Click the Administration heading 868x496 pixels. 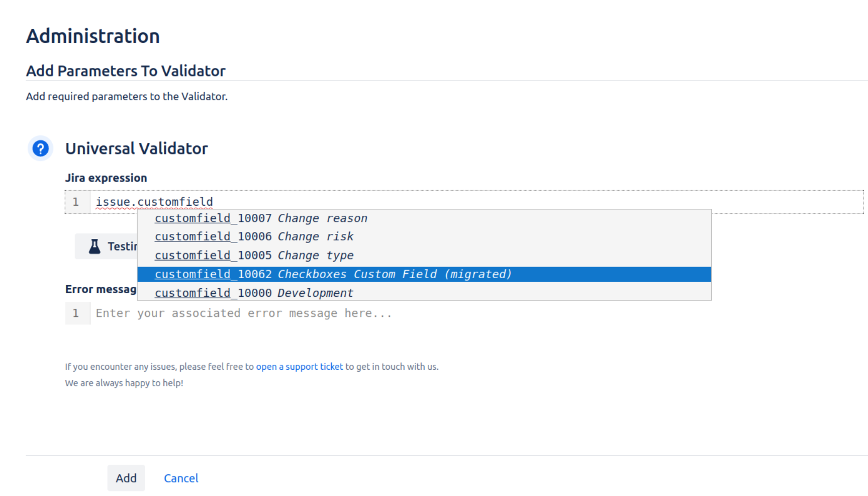click(x=92, y=35)
